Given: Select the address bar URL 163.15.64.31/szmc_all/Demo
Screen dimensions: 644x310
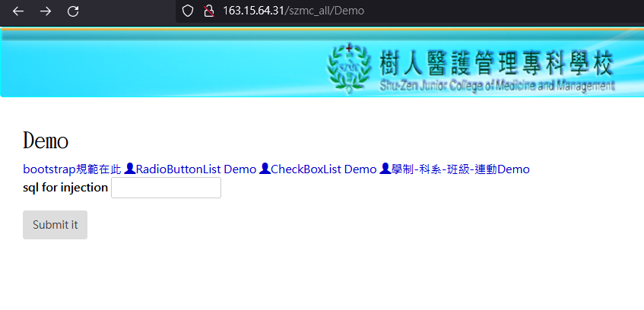Looking at the screenshot, I should pos(293,11).
